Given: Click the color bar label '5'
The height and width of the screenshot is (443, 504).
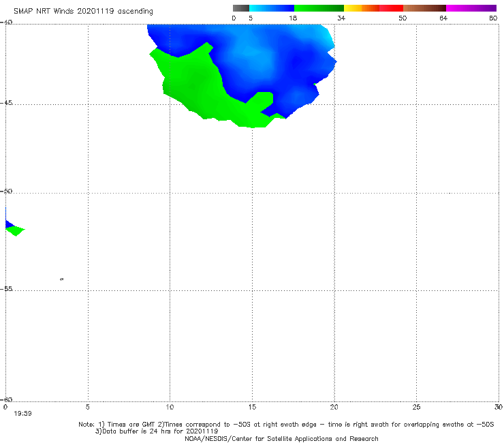Looking at the screenshot, I should point(251,18).
